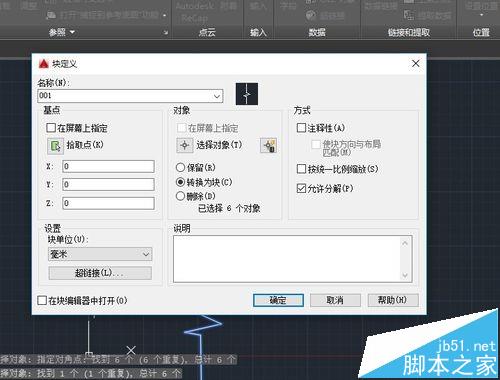Click the 帮助(H) button
Viewport: 500px width, 380px height.
coord(393,300)
